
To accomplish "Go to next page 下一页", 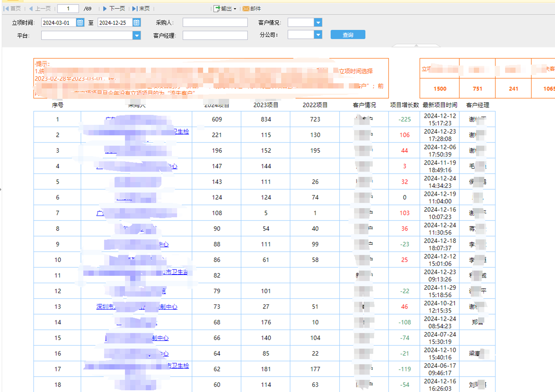I will 114,9.
